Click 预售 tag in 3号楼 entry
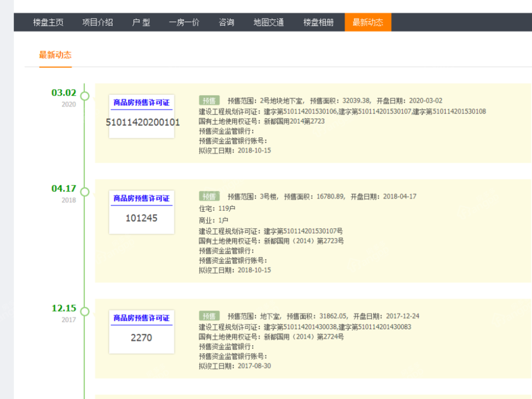The width and height of the screenshot is (532, 399). click(209, 196)
